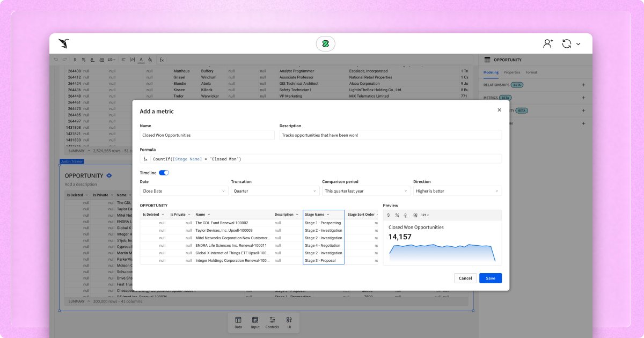The image size is (644, 338).
Task: Switch to the Properties tab
Action: coord(512,72)
